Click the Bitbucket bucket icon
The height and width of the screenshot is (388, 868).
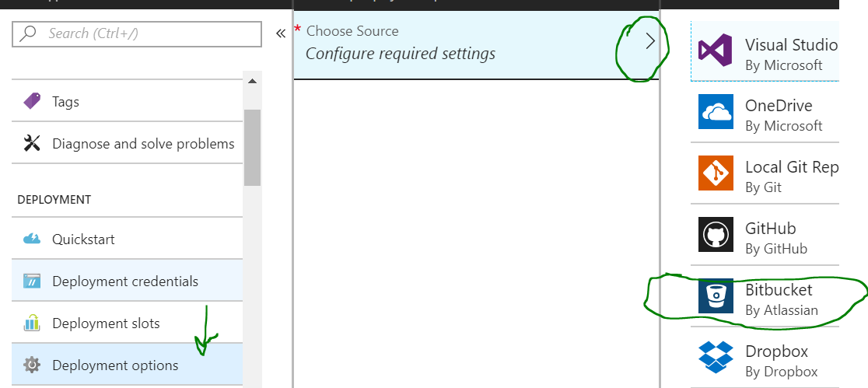[x=716, y=295]
